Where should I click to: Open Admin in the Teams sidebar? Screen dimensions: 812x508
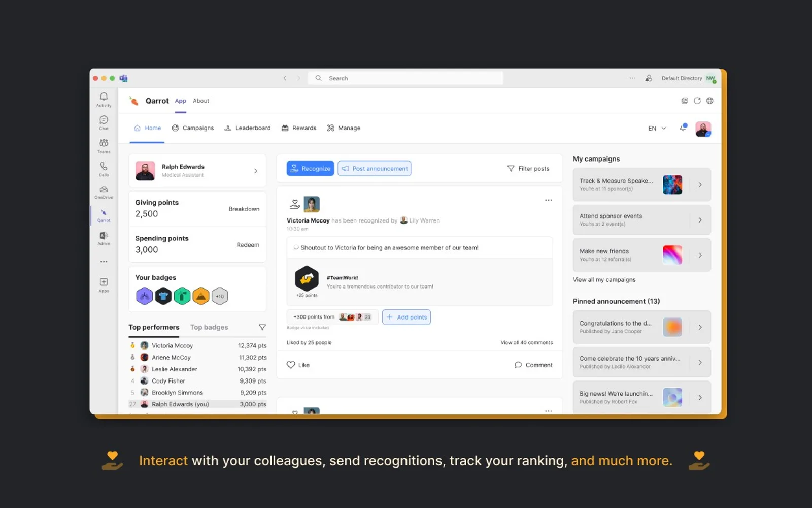coord(104,238)
